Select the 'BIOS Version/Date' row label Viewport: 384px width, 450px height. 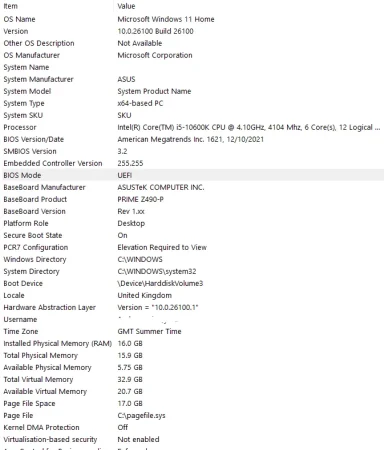(34, 139)
